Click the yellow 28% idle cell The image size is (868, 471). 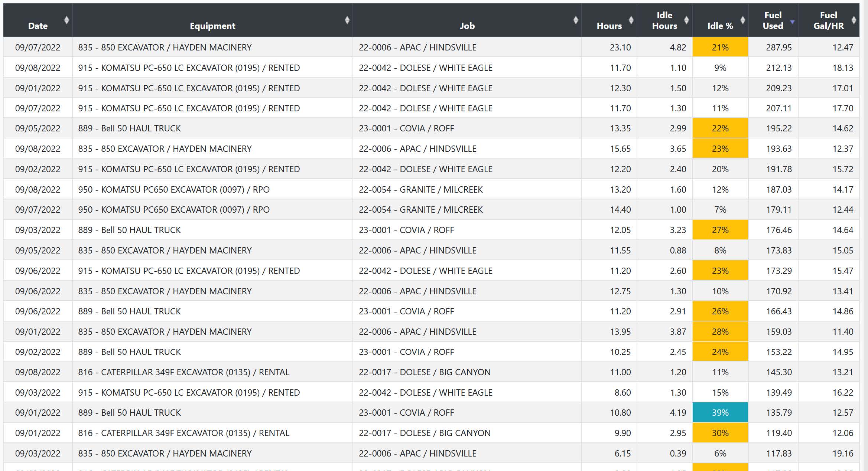(x=720, y=332)
